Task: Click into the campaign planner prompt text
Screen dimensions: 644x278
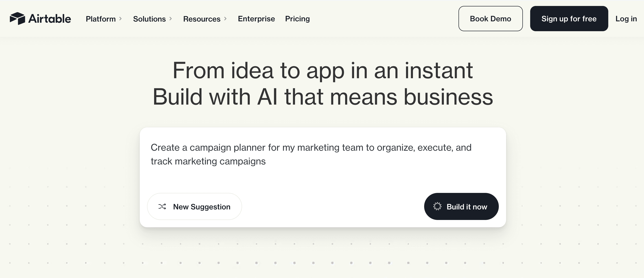Action: [x=311, y=148]
